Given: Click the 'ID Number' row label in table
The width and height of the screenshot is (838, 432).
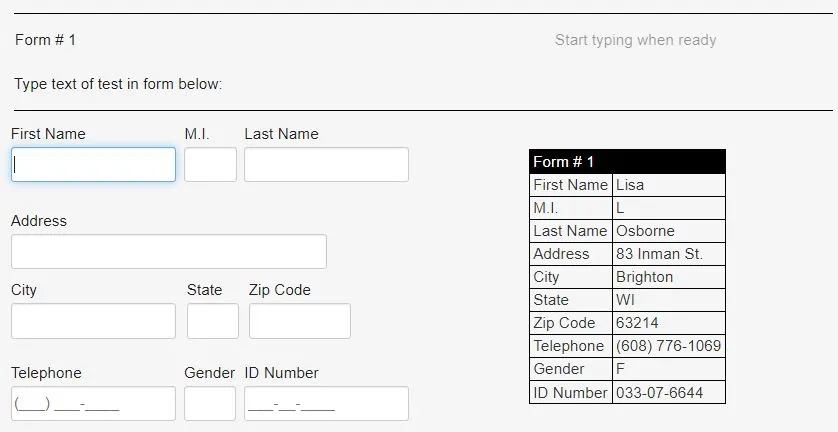Looking at the screenshot, I should [570, 392].
